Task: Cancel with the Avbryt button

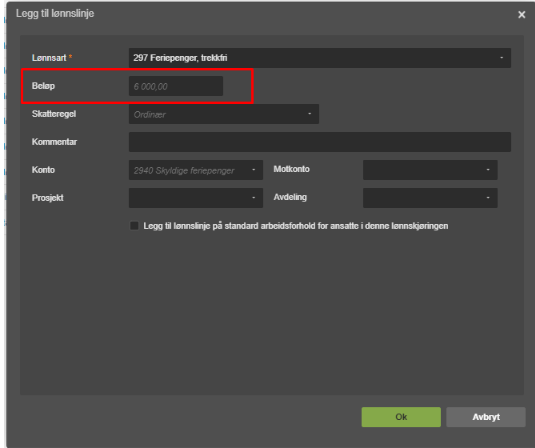Action: 486,417
